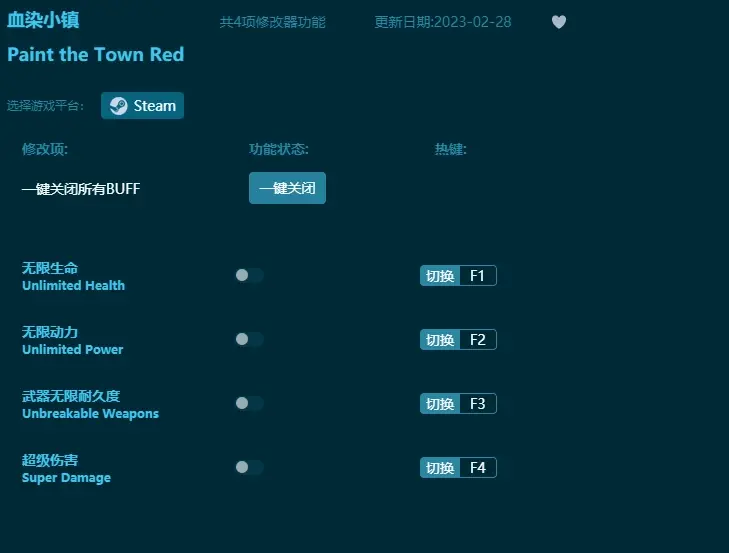Click the 选择游戏平台 label

point(45,106)
